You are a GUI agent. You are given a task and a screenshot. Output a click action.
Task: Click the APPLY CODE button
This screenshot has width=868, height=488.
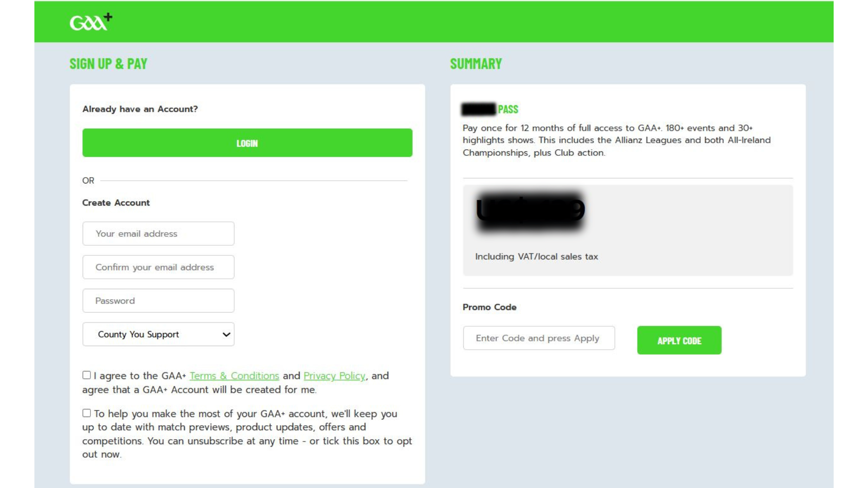pyautogui.click(x=679, y=340)
